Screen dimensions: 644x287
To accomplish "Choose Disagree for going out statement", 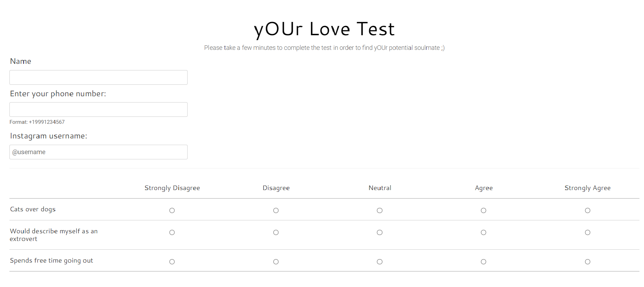I will tap(276, 262).
